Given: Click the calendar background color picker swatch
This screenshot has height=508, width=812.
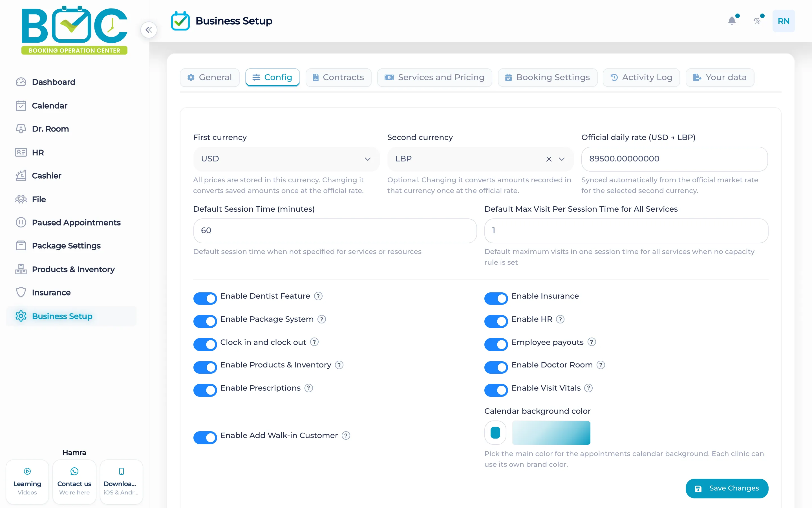Looking at the screenshot, I should [495, 433].
